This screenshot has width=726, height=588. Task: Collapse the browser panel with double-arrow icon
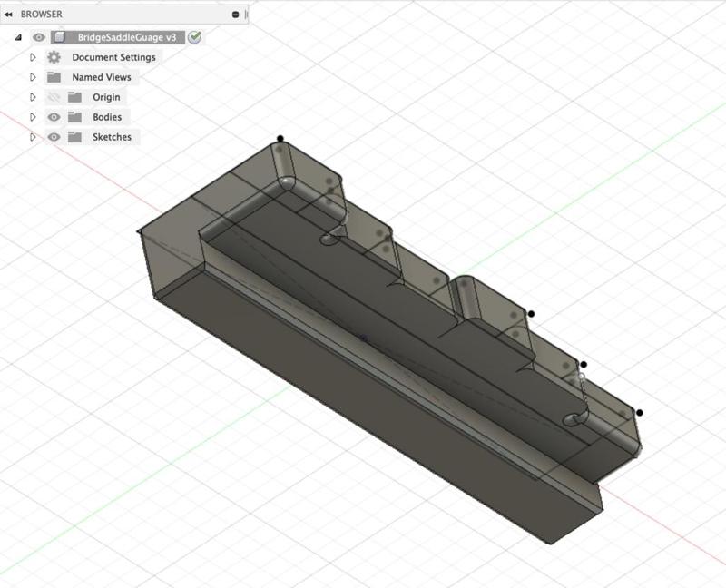click(x=8, y=15)
